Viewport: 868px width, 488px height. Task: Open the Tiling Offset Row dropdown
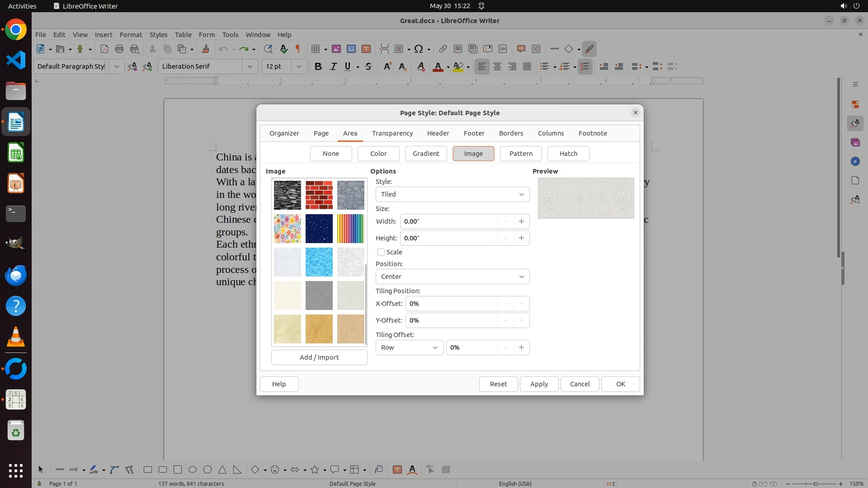[x=409, y=347]
